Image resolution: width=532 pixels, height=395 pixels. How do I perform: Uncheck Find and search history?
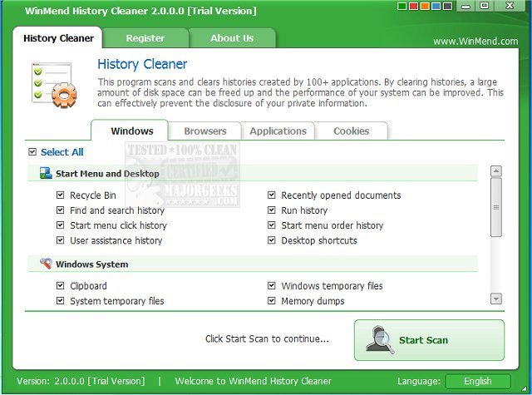tap(60, 210)
